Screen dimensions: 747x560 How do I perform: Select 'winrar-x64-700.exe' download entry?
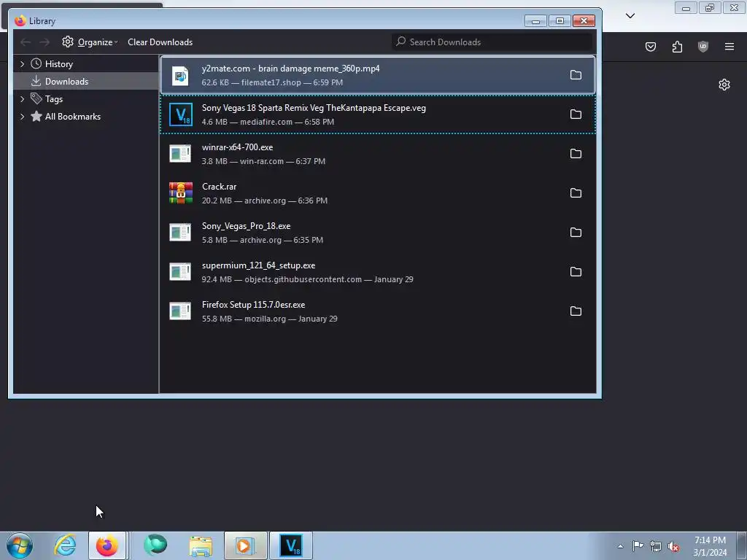[378, 154]
